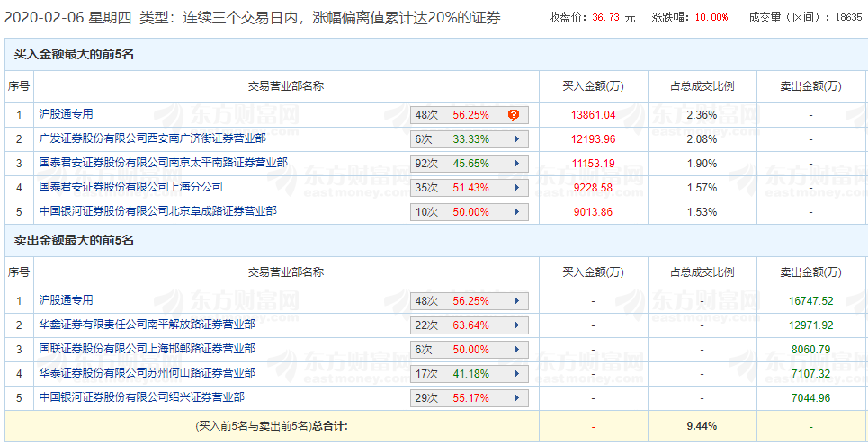Screen dimensions: 868x445
Task: Open 华鑫证券南平解放路证券营业部 link
Action: (x=148, y=325)
